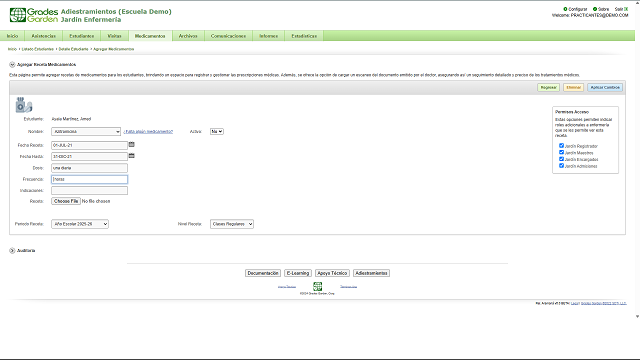Open calendar picker for Fecha Hasta
640x360 pixels.
tap(131, 156)
